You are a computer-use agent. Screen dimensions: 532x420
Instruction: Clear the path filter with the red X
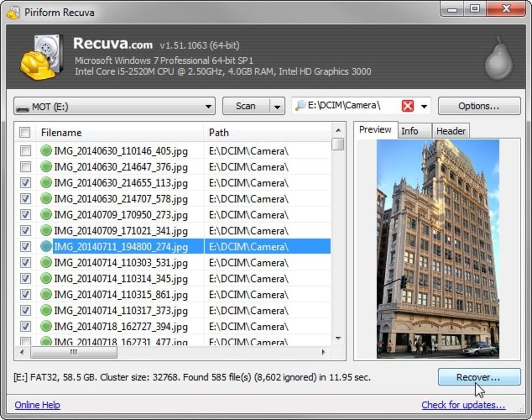pos(407,106)
